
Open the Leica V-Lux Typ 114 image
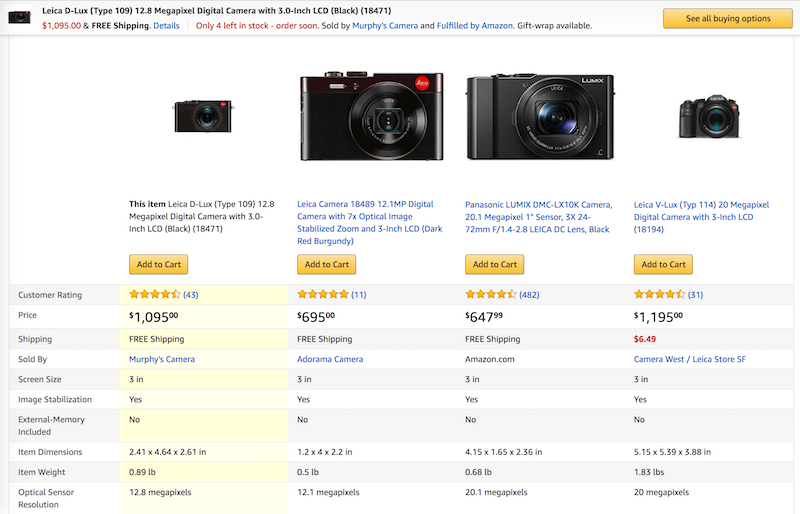point(708,116)
